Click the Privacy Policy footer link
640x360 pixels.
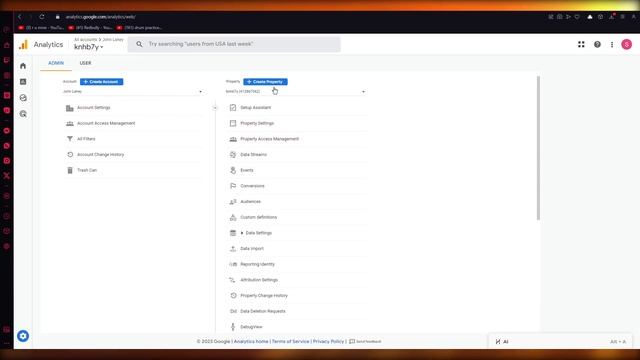click(x=329, y=341)
